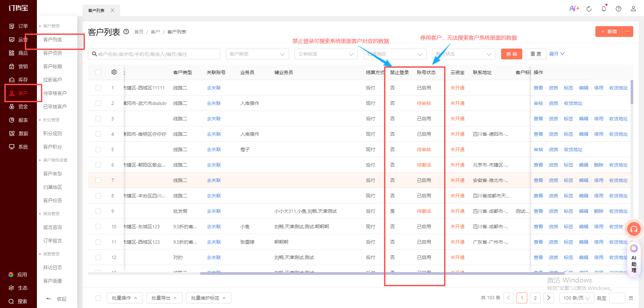
Task: Close the 客户列表 tab
Action: (113, 10)
